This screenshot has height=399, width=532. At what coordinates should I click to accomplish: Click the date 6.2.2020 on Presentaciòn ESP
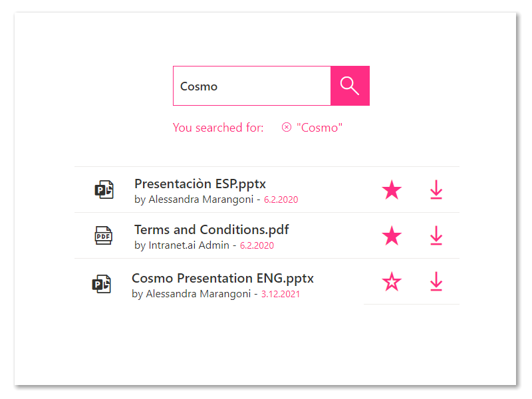281,199
